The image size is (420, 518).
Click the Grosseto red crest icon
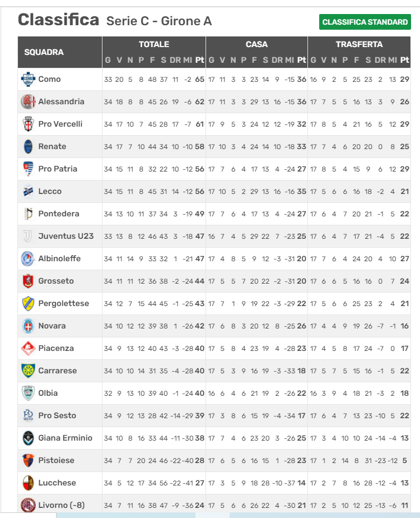pos(28,281)
